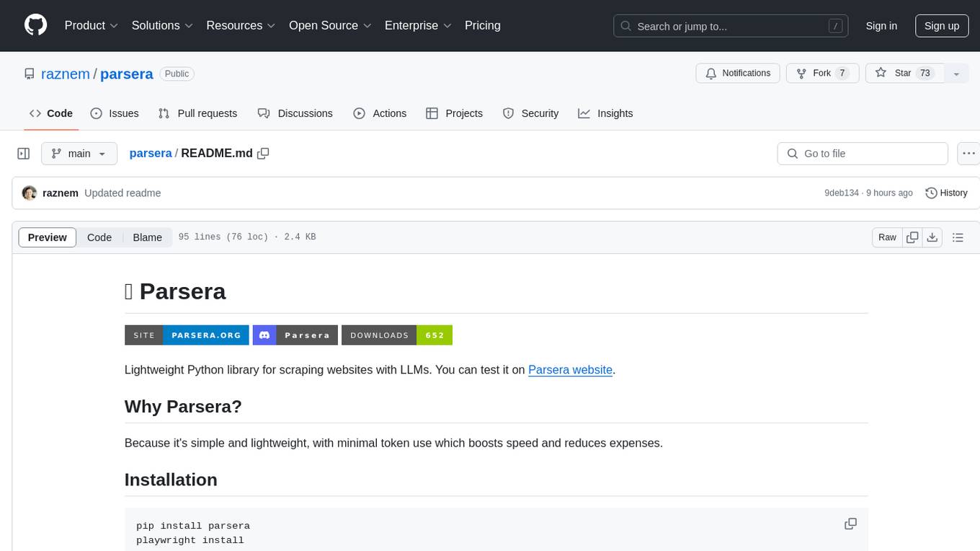Download the raw file
Screen dimensions: 980x551
932,237
